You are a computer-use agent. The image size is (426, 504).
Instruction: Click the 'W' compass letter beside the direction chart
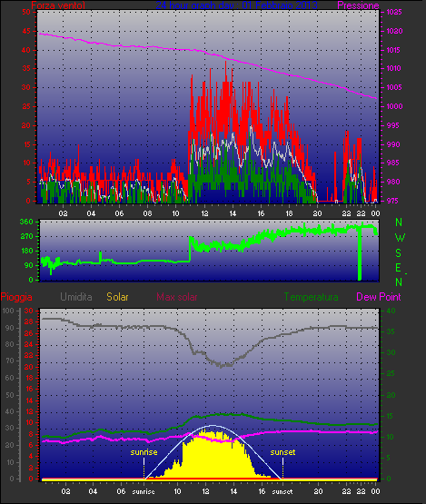[400, 238]
